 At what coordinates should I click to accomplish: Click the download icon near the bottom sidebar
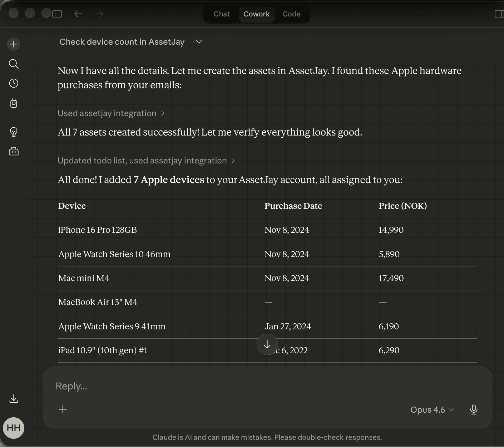(x=13, y=399)
